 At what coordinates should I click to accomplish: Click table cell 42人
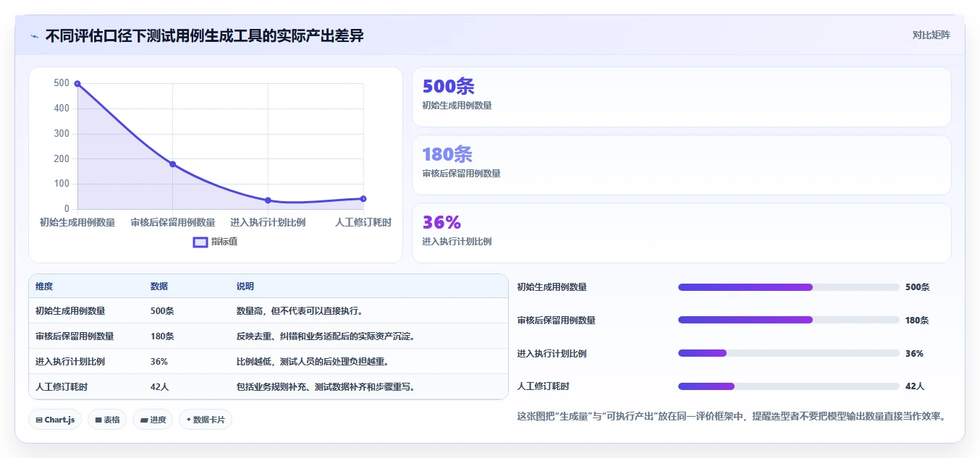(161, 387)
